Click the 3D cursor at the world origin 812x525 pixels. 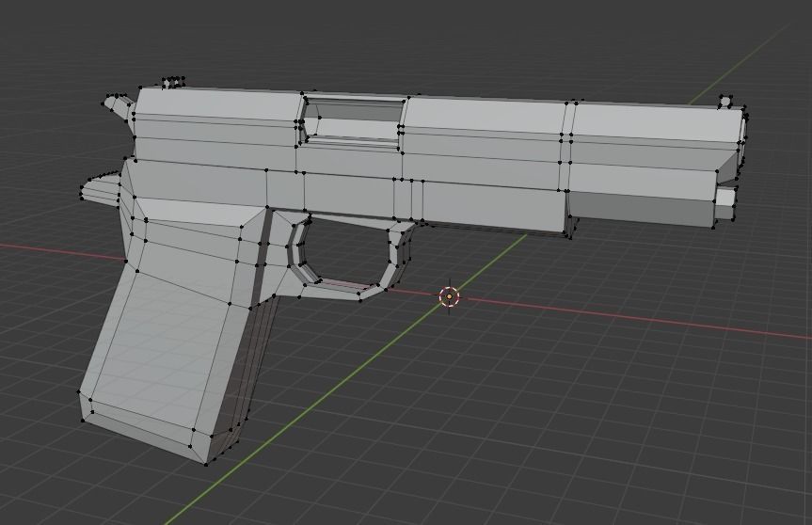[449, 296]
